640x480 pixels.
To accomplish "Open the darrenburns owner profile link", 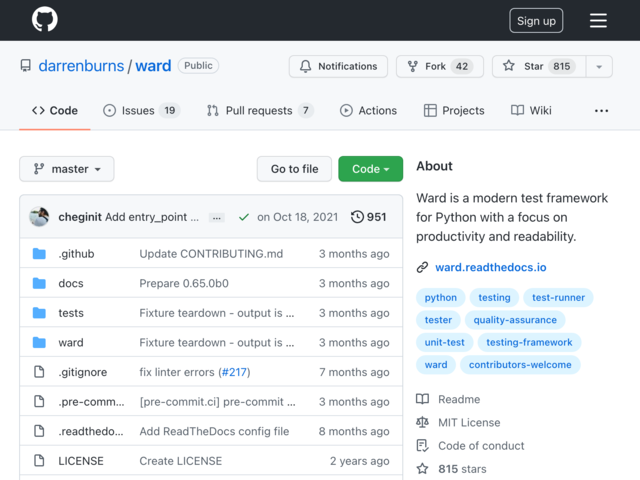I will pyautogui.click(x=81, y=66).
